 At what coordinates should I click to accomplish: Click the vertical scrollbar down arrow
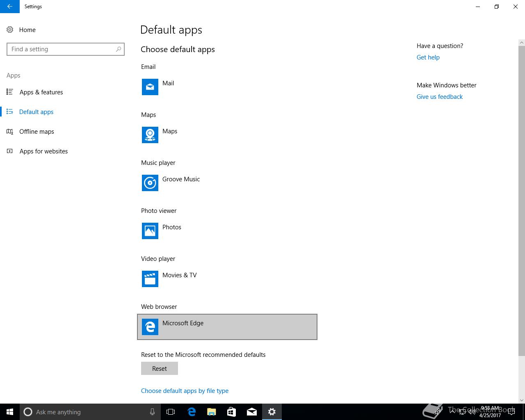(x=522, y=400)
